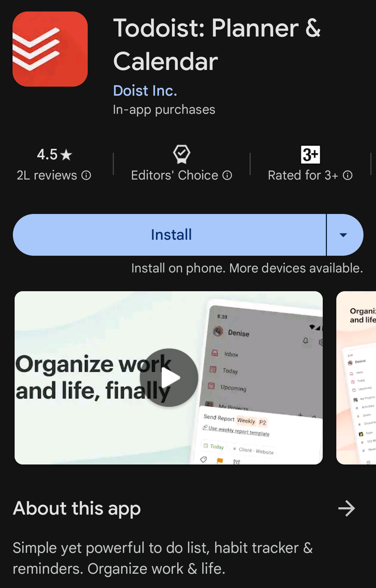Screen dimensions: 376x588
Task: Tap the info icon beside 2L reviews
Action: pos(86,175)
